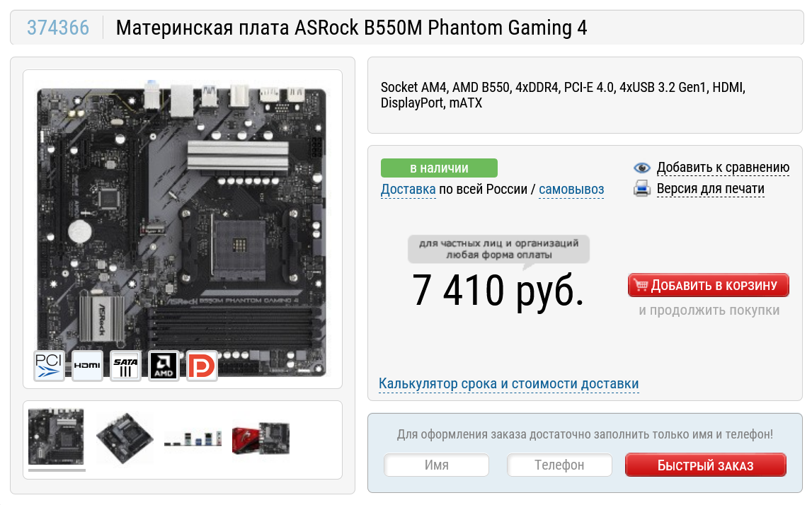Submit the Быстрый заказ quick order button

705,465
